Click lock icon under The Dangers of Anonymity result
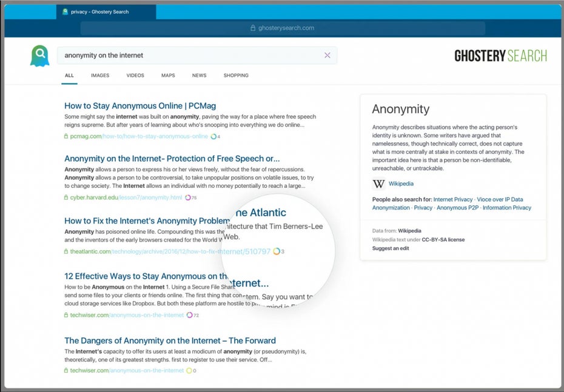 pyautogui.click(x=66, y=370)
